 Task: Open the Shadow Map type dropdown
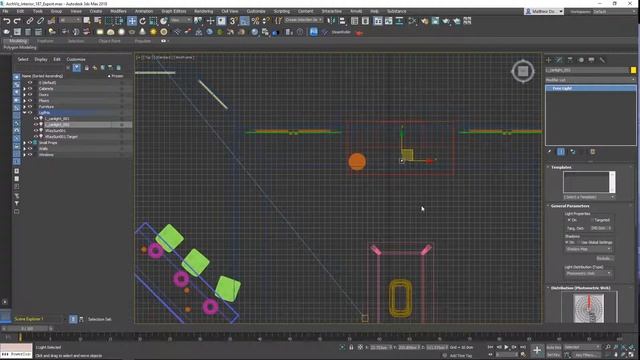click(589, 249)
